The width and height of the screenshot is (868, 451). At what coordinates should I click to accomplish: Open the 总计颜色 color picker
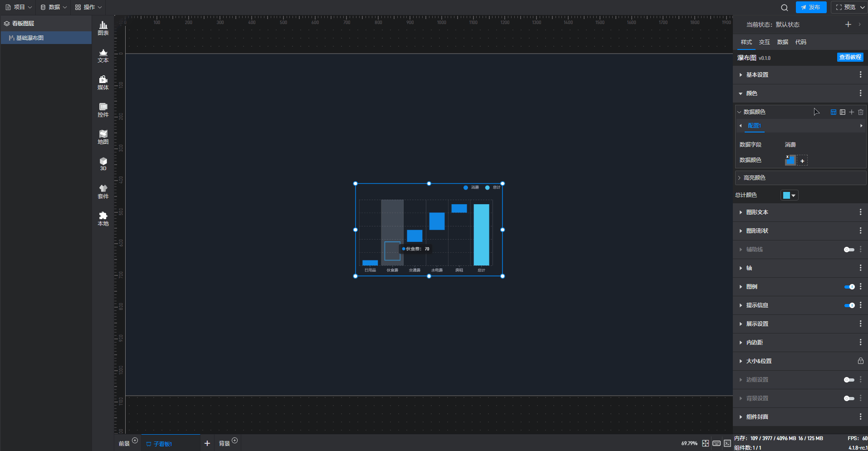[x=789, y=195]
